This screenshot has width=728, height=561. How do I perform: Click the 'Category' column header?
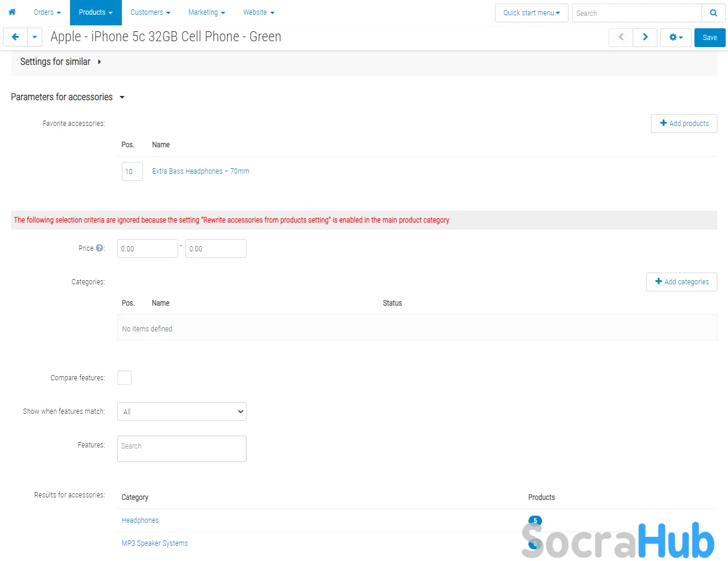(x=135, y=497)
